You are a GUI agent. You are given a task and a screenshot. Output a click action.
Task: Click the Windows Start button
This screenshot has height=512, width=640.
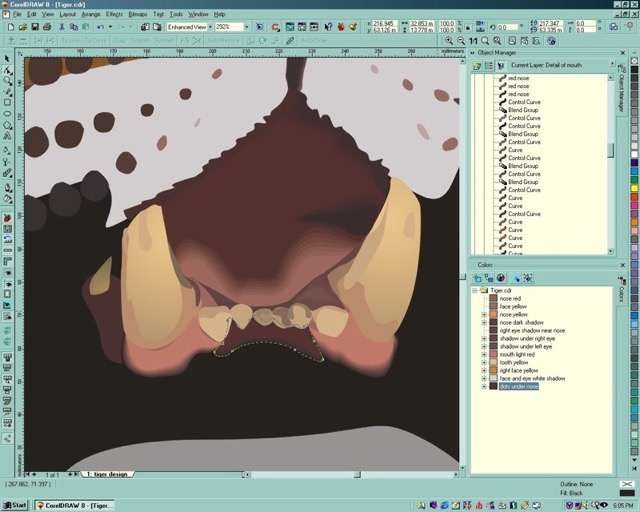pos(16,505)
